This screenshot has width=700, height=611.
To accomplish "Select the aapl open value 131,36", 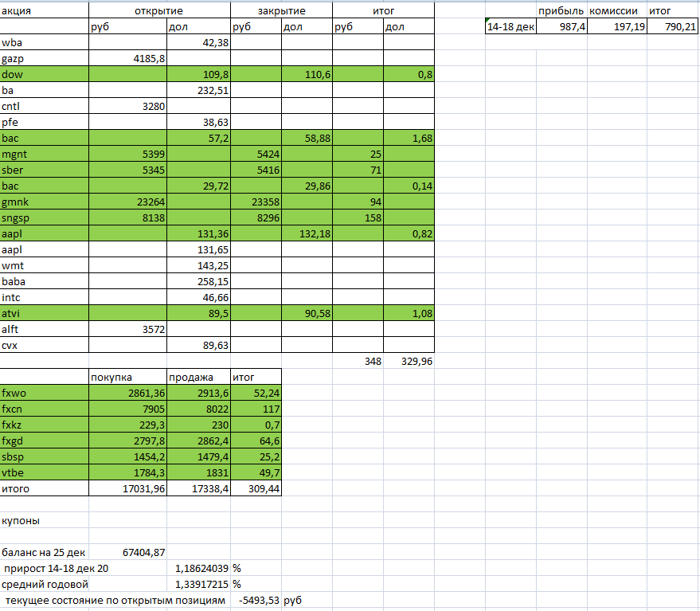I will pos(198,233).
